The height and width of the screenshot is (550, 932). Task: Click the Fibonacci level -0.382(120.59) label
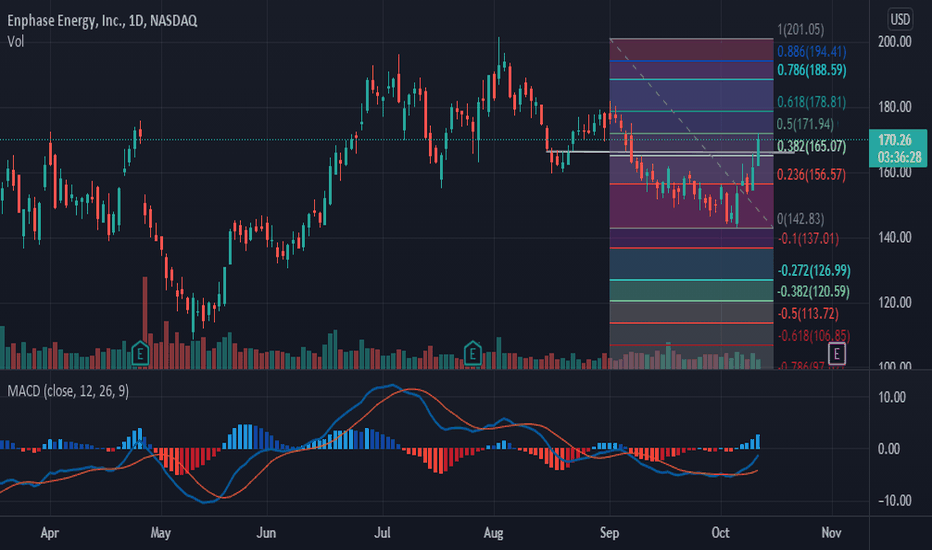[814, 292]
